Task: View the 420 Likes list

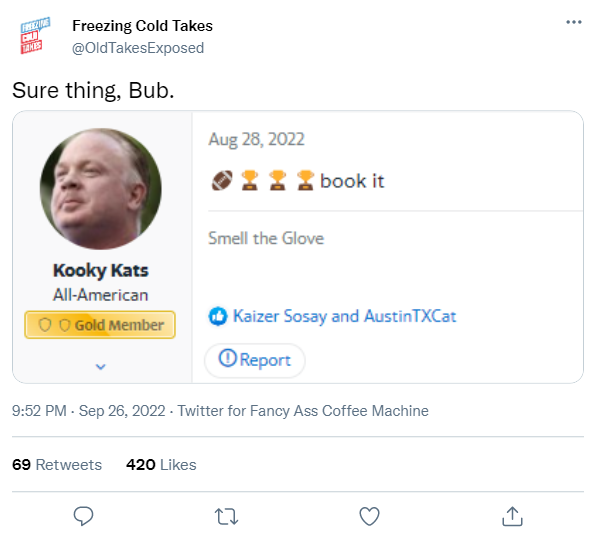Action: 161,464
